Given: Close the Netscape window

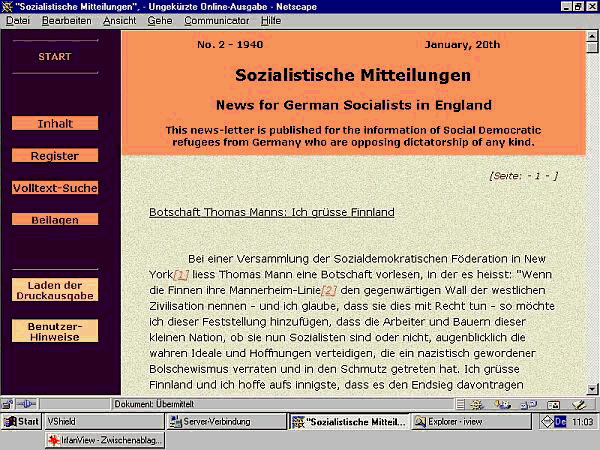Looking at the screenshot, I should tap(592, 7).
